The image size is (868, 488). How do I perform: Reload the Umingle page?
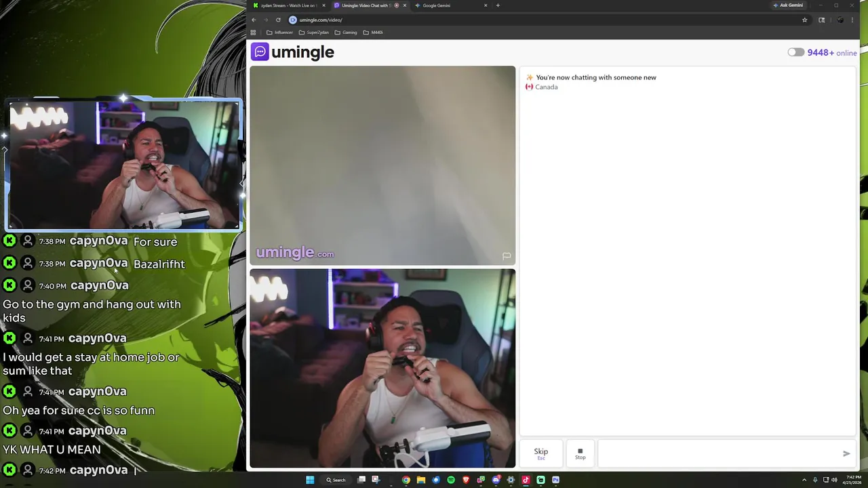[278, 20]
